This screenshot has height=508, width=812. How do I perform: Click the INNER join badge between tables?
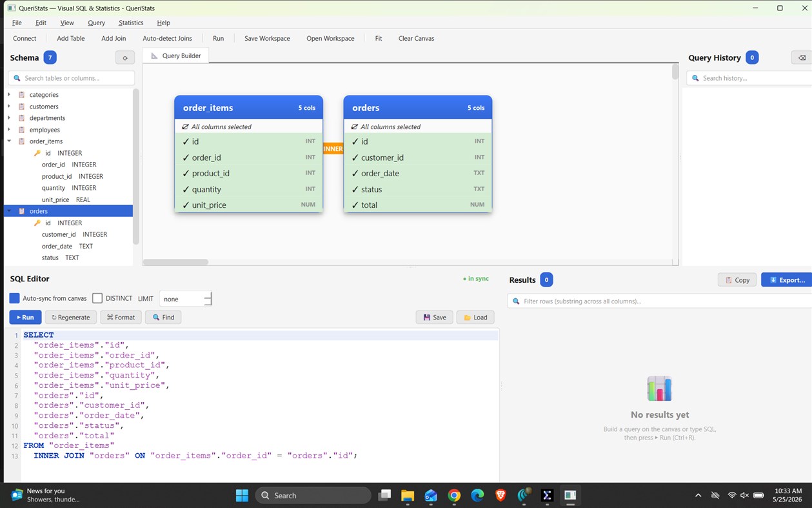pos(333,148)
